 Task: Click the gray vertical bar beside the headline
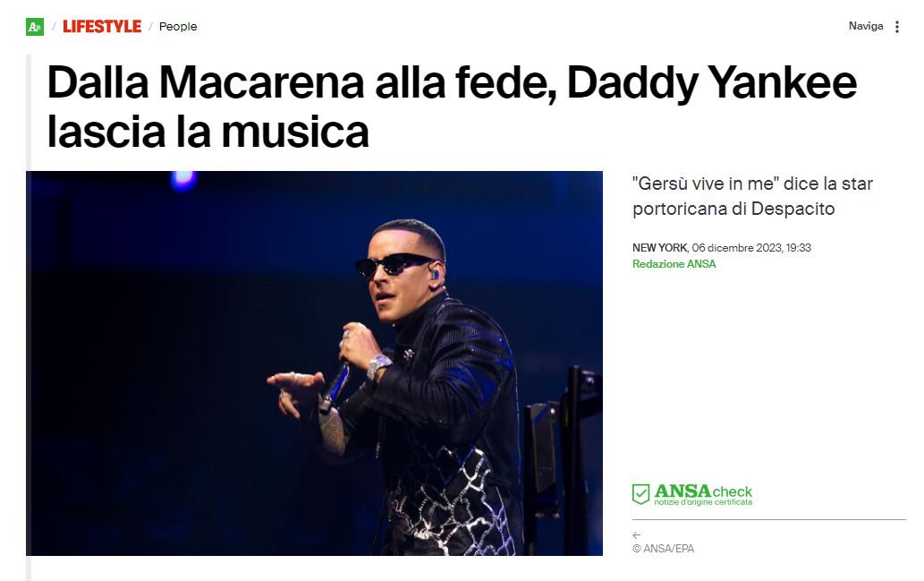click(29, 112)
